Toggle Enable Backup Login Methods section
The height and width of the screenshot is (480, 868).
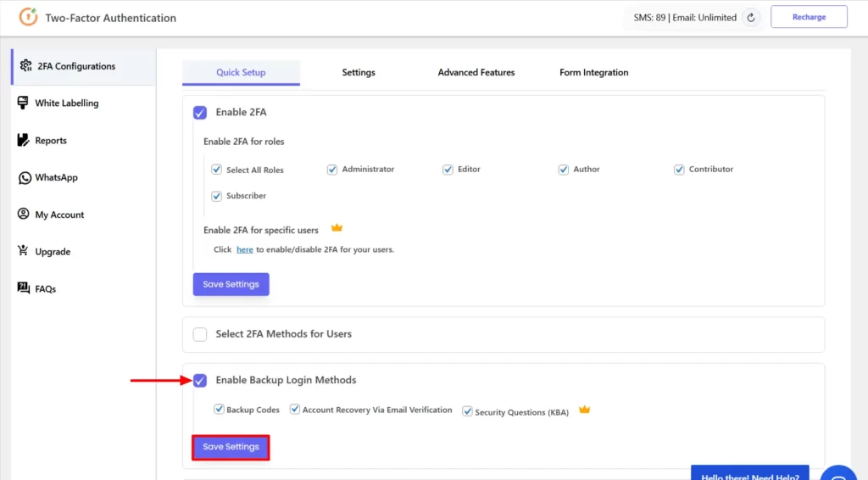(x=200, y=381)
